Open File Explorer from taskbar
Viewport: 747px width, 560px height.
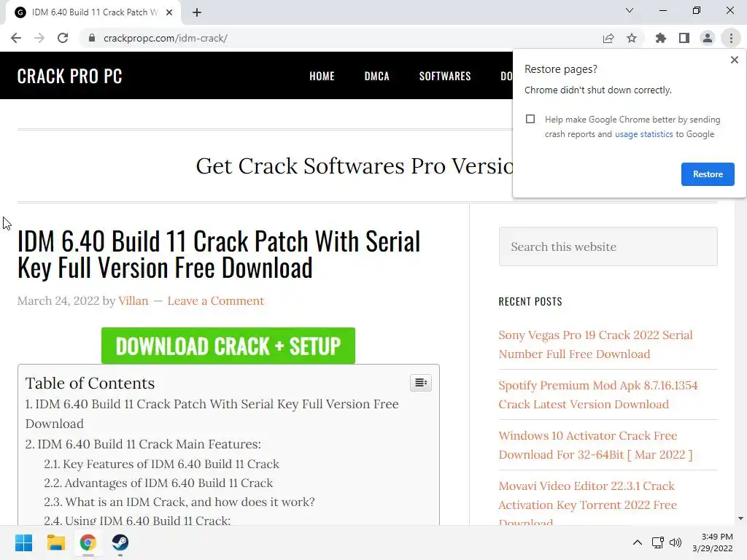55,542
